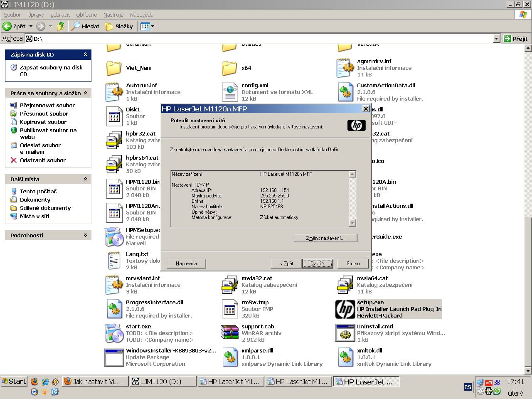Launch Firefox from quick launch bar
Viewport: 532px width, 399px height.
pos(34,382)
